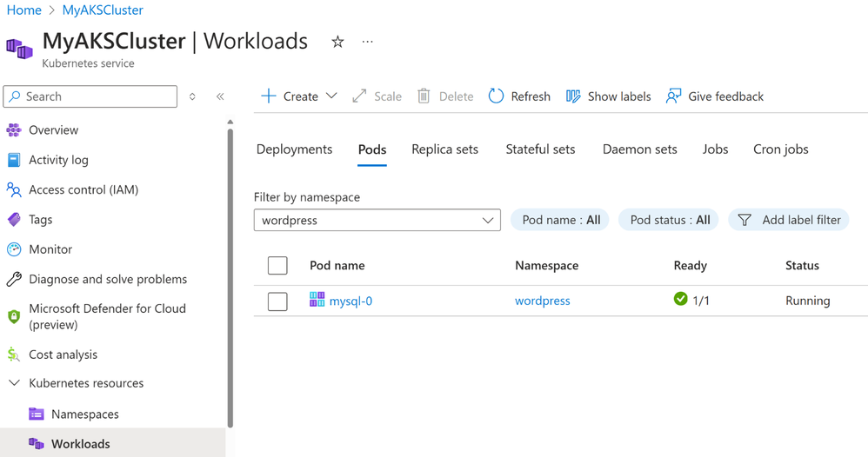This screenshot has width=868, height=457.
Task: Open the mysql-0 pod link
Action: point(351,301)
